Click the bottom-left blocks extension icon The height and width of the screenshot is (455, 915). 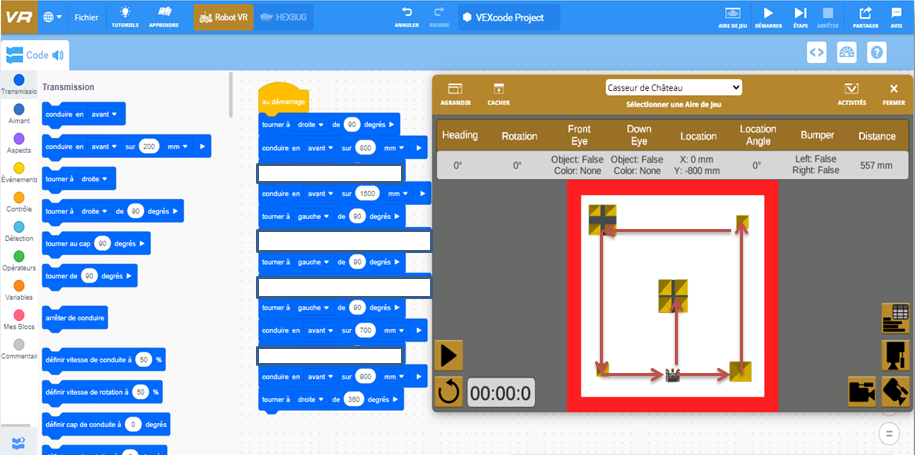tap(19, 442)
